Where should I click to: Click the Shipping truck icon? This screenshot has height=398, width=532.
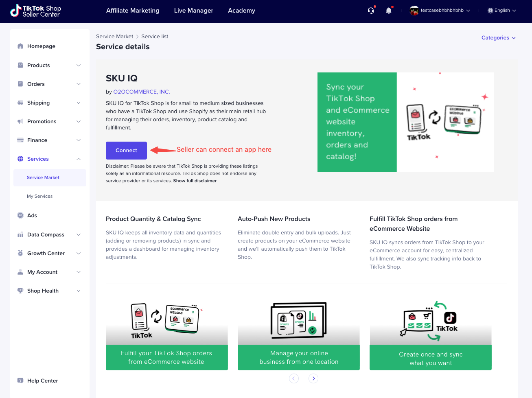[x=20, y=103]
